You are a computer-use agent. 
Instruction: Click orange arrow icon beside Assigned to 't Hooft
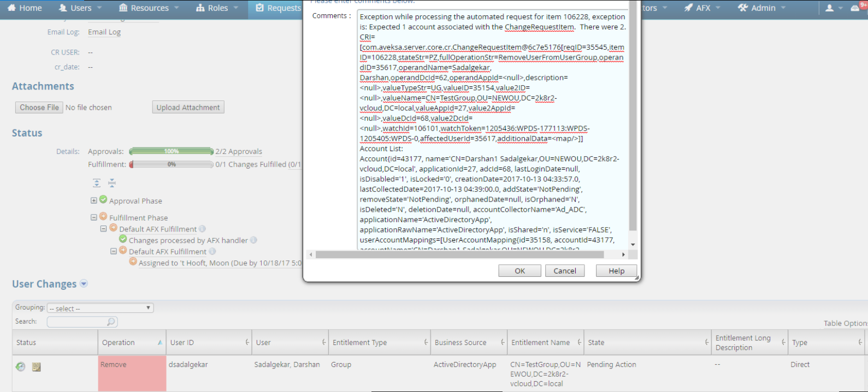point(133,262)
